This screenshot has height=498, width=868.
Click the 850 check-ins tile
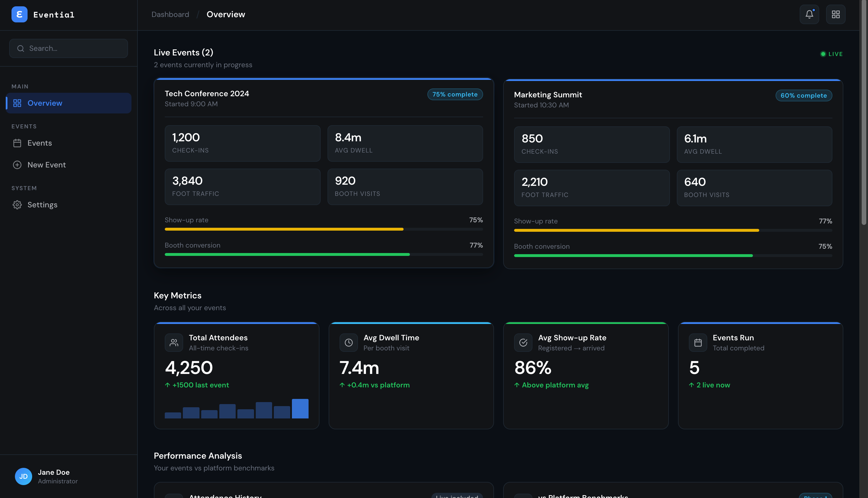pos(592,145)
